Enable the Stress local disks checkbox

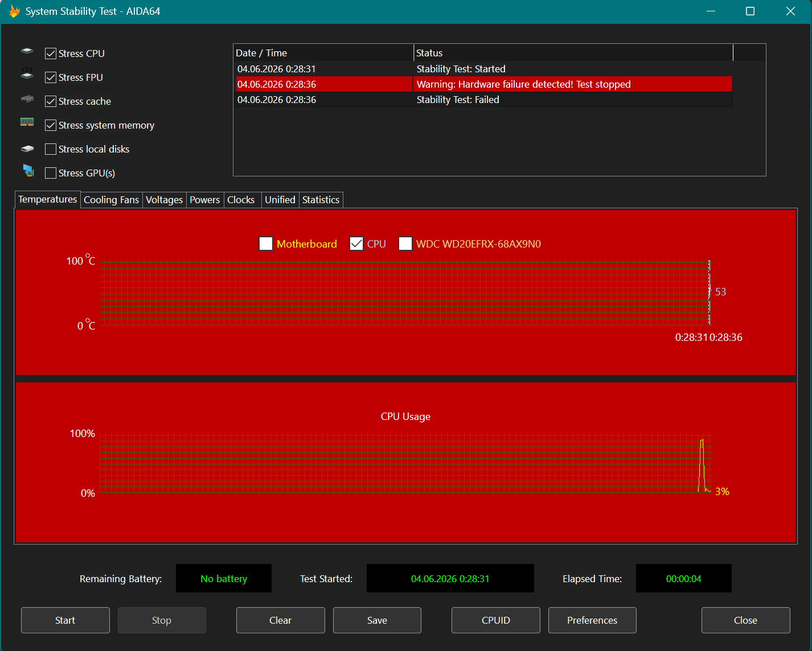(x=51, y=149)
